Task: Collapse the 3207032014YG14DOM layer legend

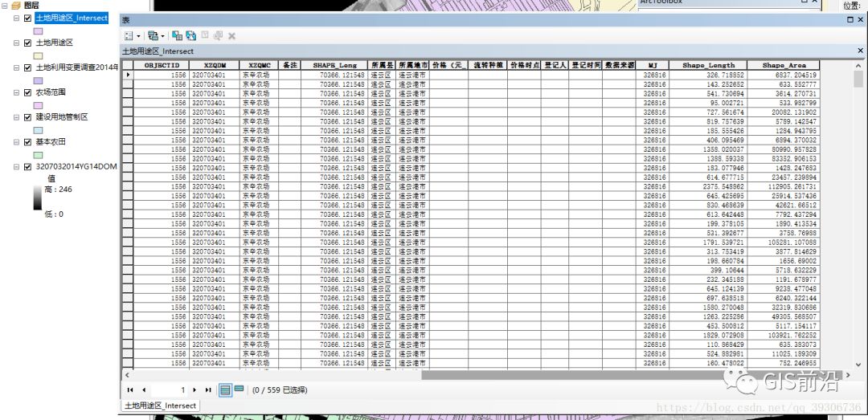Action: [x=16, y=166]
